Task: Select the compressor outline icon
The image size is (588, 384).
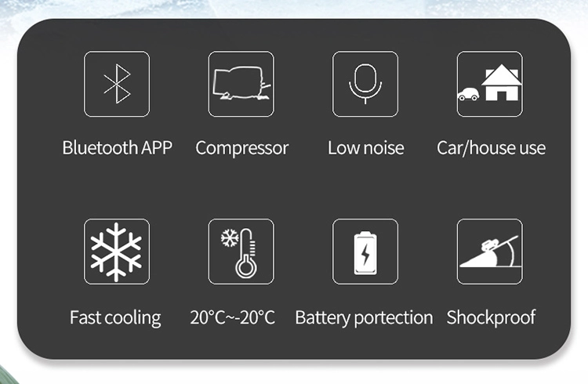Action: (x=241, y=84)
